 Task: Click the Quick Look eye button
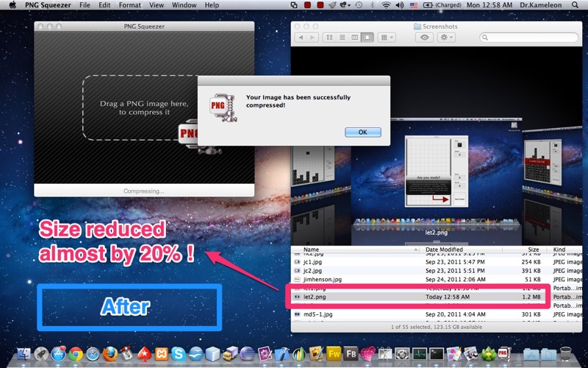tap(425, 38)
